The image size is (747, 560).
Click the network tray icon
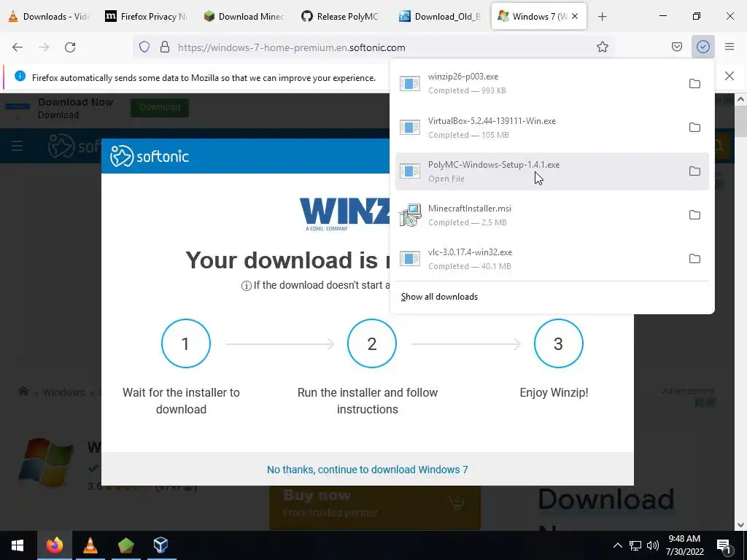635,545
